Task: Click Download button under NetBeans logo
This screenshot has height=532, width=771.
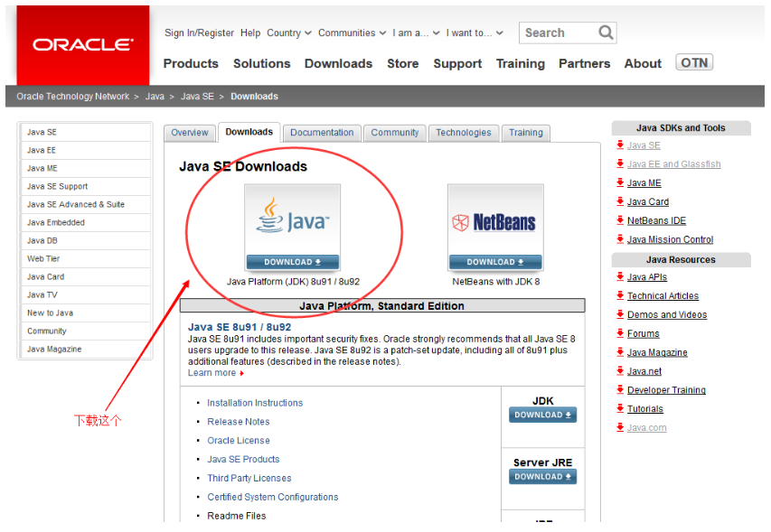Action: (495, 262)
